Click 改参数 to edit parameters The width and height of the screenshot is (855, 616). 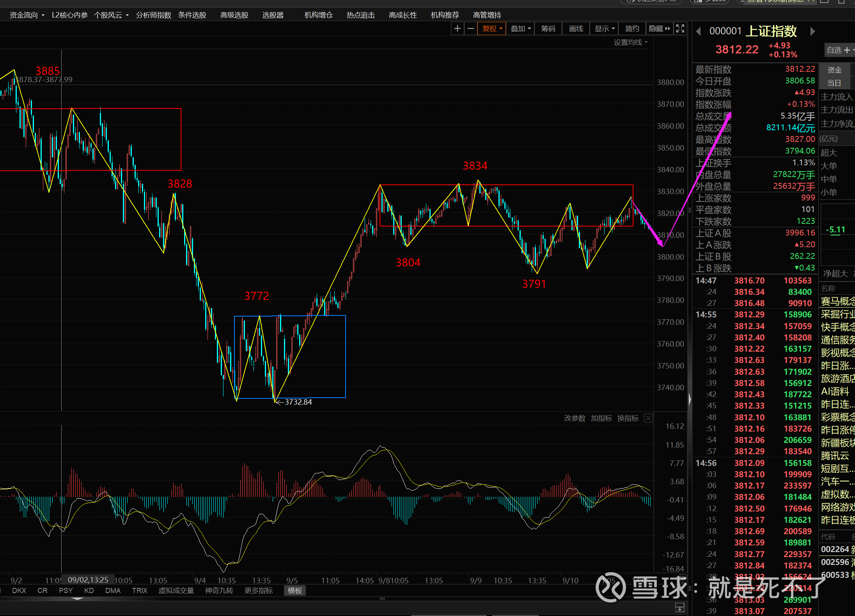pos(575,418)
